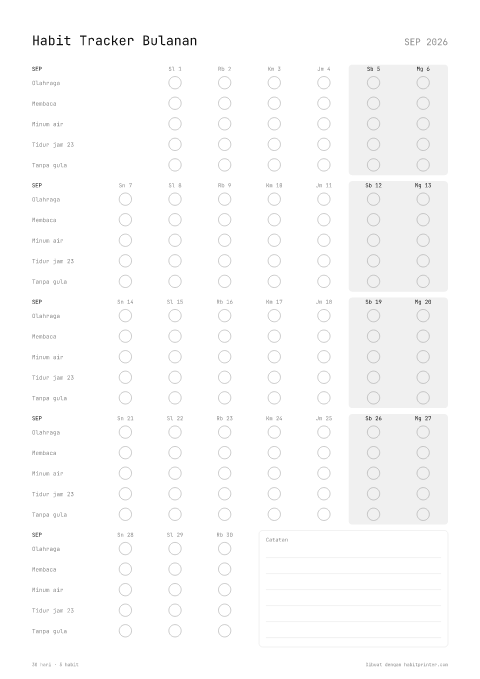Check Olahraga circle under Sn 28

[125, 549]
